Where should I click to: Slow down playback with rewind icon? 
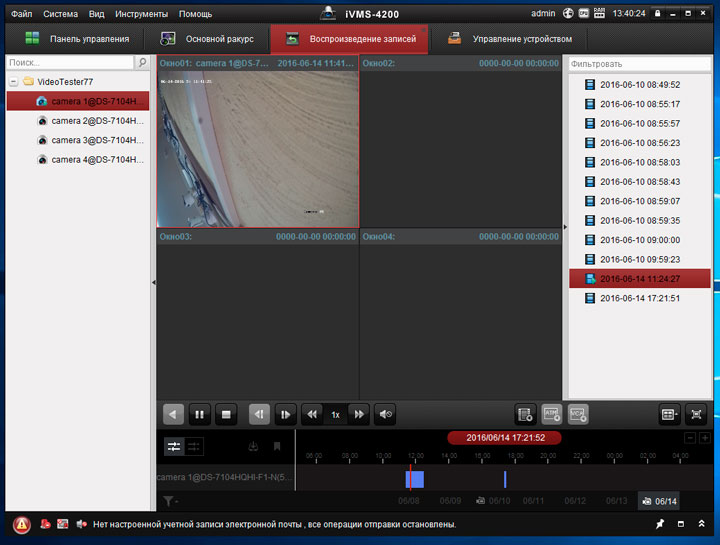312,413
